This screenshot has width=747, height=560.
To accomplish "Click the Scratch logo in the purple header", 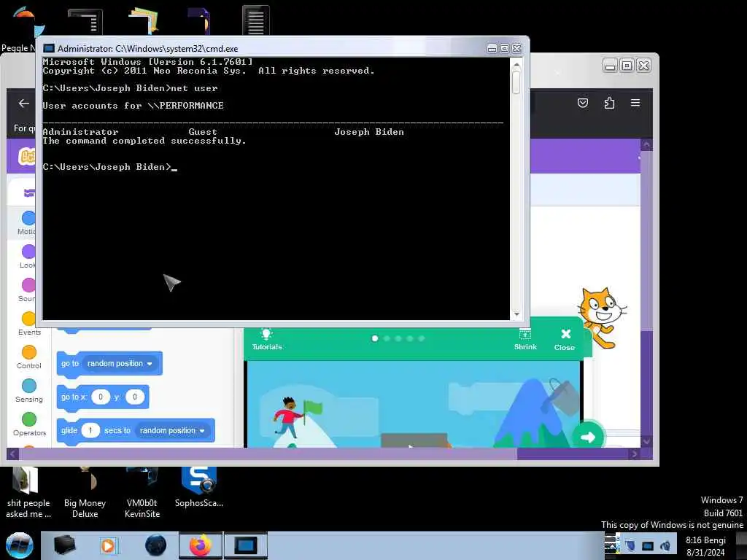I will [x=26, y=156].
